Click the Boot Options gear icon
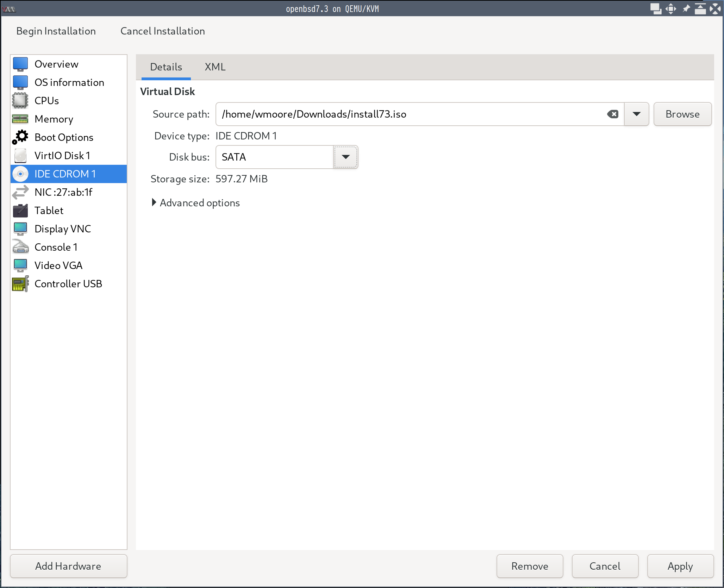 click(x=20, y=137)
